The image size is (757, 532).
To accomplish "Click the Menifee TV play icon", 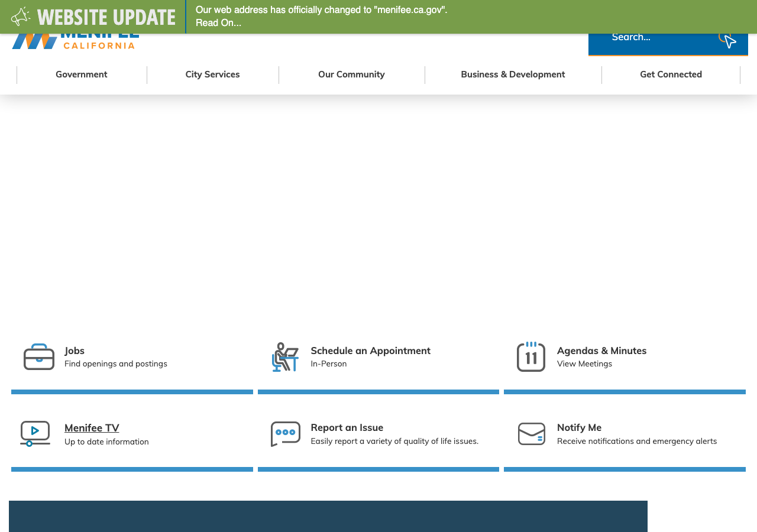I will point(35,434).
